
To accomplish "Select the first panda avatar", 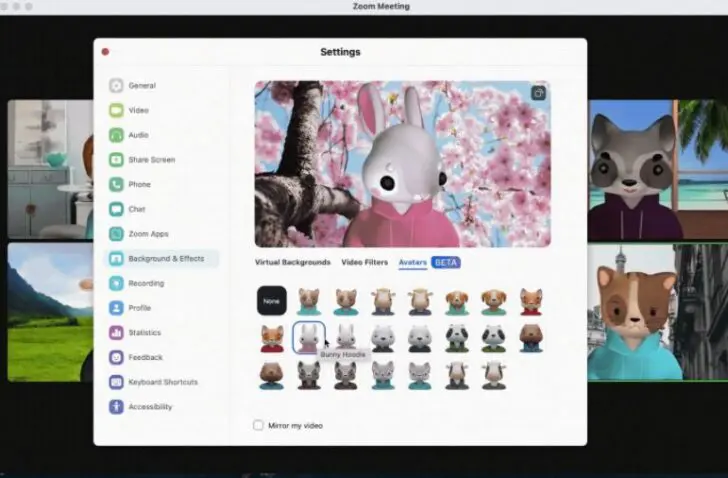I will coord(457,338).
